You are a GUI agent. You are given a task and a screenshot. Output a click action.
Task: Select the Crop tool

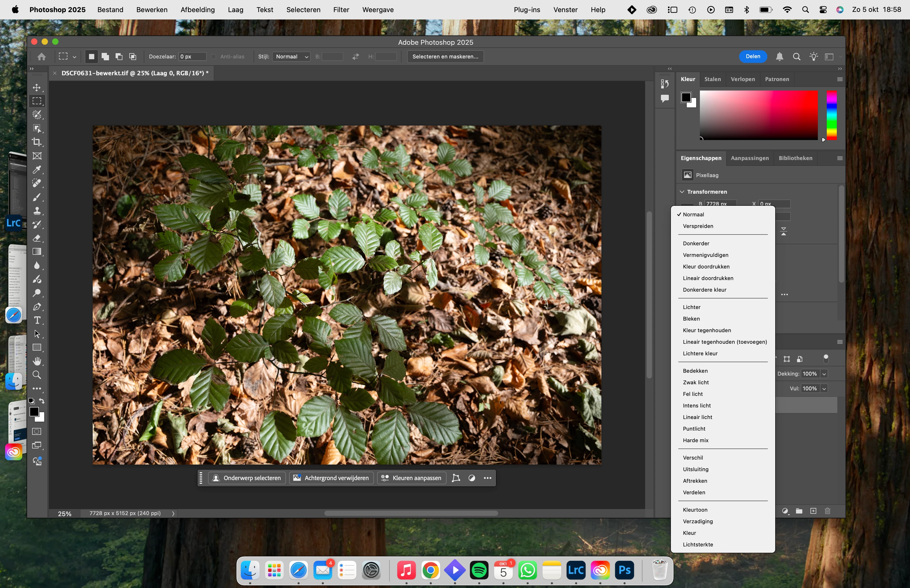(x=37, y=142)
